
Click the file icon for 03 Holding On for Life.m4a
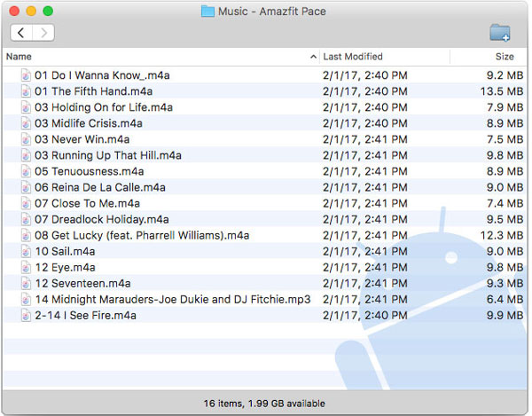26,107
